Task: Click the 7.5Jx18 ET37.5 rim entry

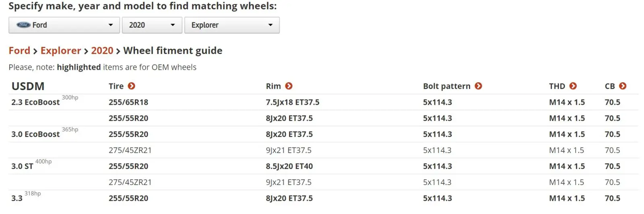Action: 293,102
